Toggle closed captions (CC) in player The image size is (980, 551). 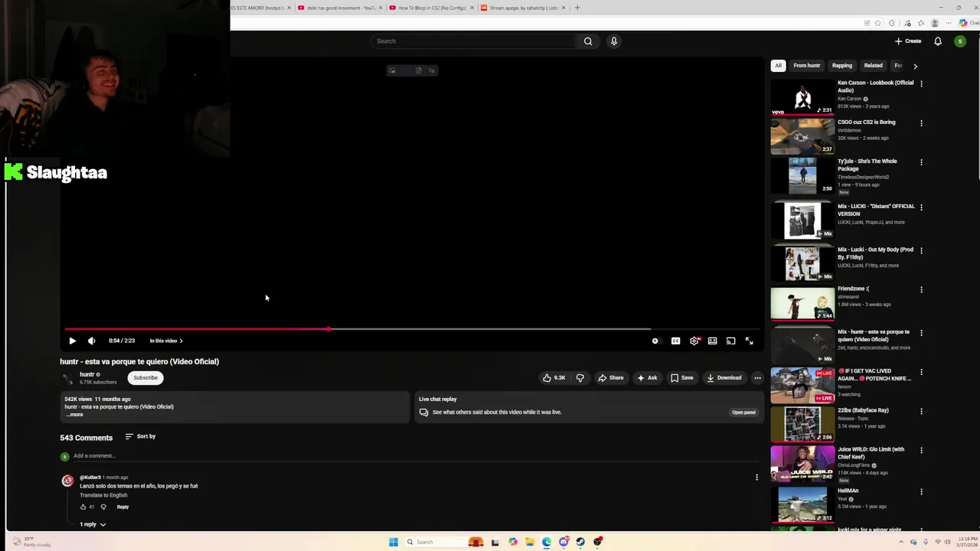[675, 341]
